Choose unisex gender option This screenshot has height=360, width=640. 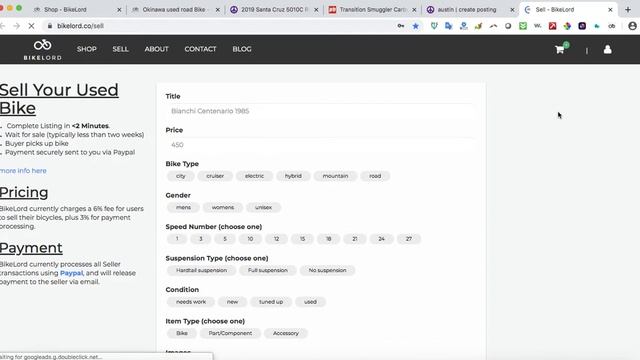pos(263,207)
